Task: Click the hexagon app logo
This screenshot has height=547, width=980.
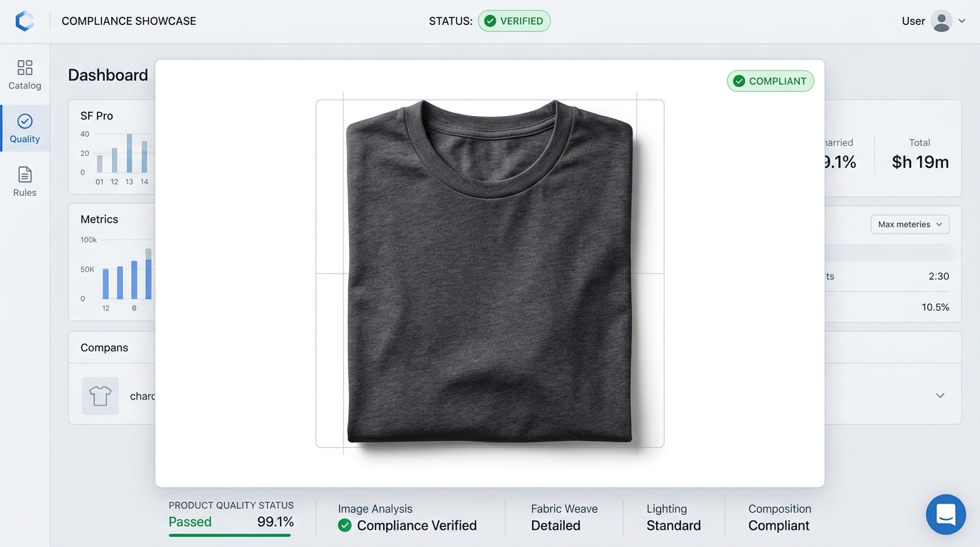Action: point(25,21)
